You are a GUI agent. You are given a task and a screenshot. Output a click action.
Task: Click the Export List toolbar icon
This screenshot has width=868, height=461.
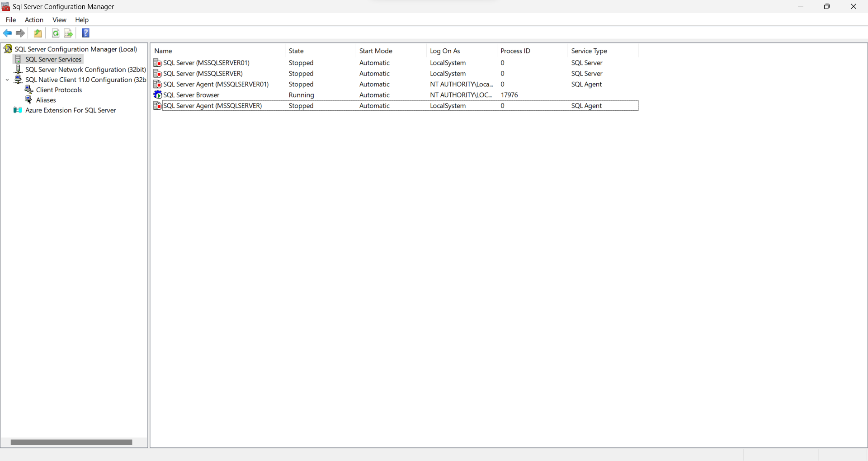pyautogui.click(x=68, y=33)
